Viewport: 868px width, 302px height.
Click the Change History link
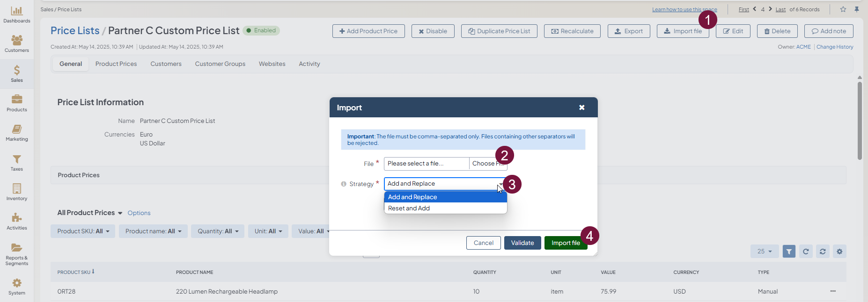pyautogui.click(x=834, y=47)
